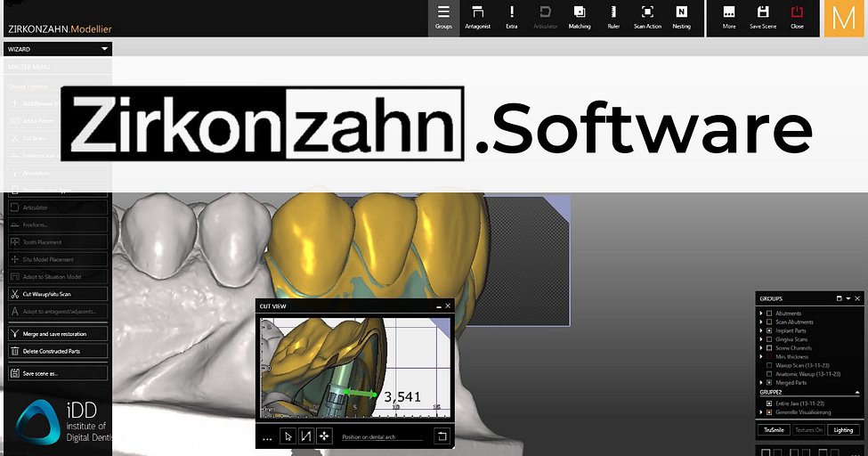Viewport: 868px width, 456px height.
Task: Select the Matching tool
Action: pos(580,17)
